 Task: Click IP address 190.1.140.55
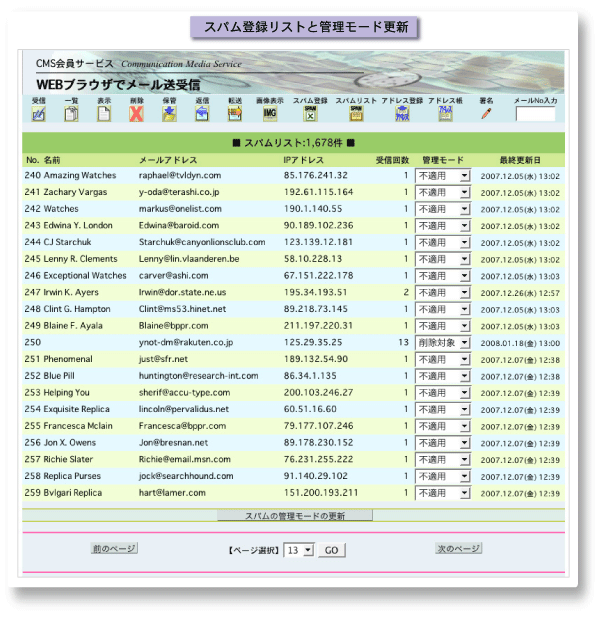coord(313,209)
